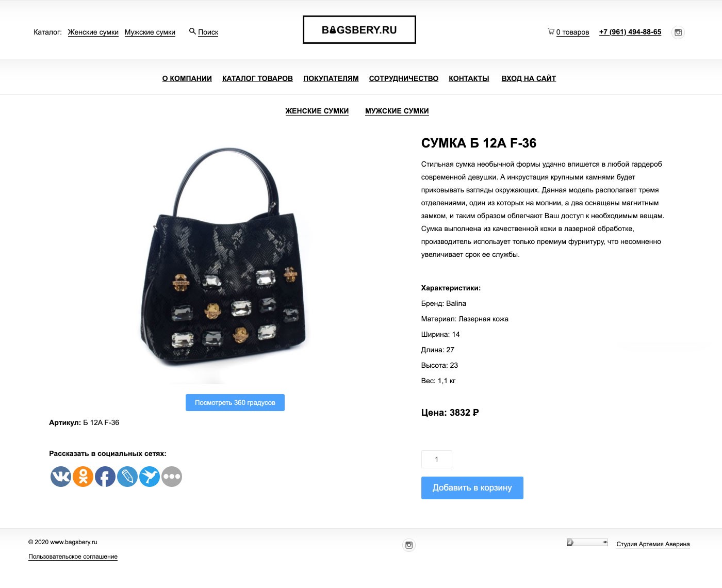Focus the quantity input field

point(437,459)
